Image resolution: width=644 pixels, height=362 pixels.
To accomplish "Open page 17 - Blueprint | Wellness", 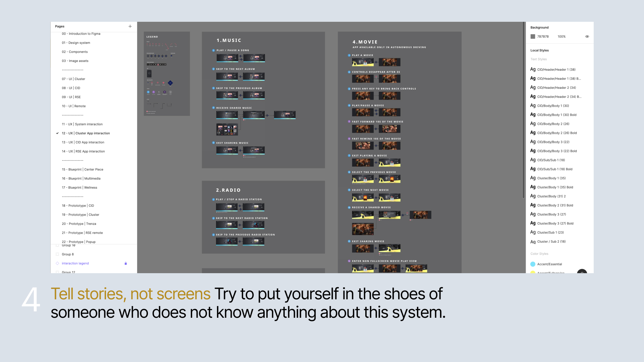I will pyautogui.click(x=79, y=188).
